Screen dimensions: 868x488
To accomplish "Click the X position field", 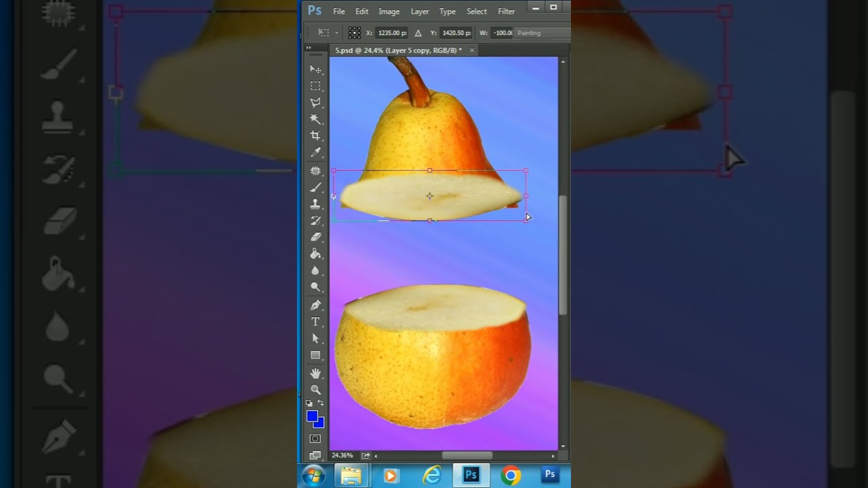I will 392,33.
